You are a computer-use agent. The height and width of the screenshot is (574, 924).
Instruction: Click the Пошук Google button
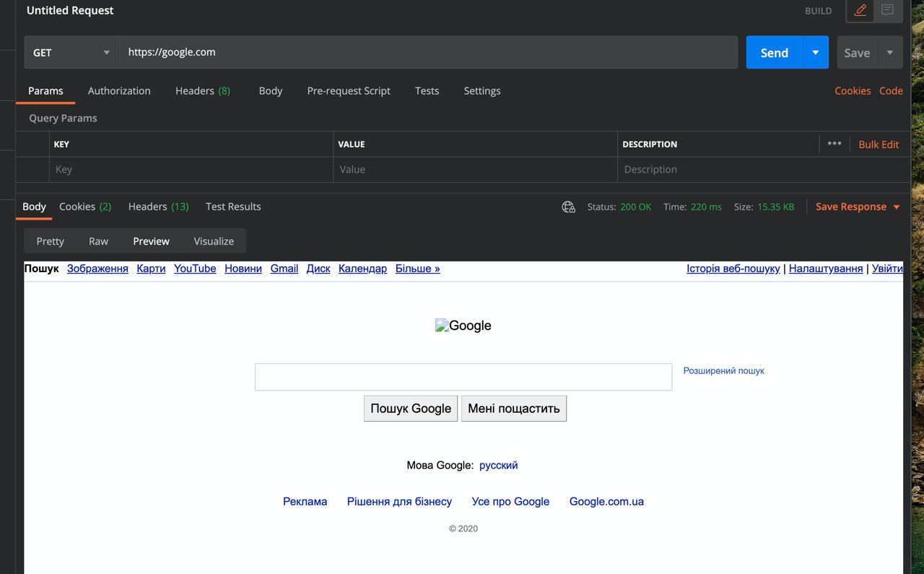(x=411, y=409)
